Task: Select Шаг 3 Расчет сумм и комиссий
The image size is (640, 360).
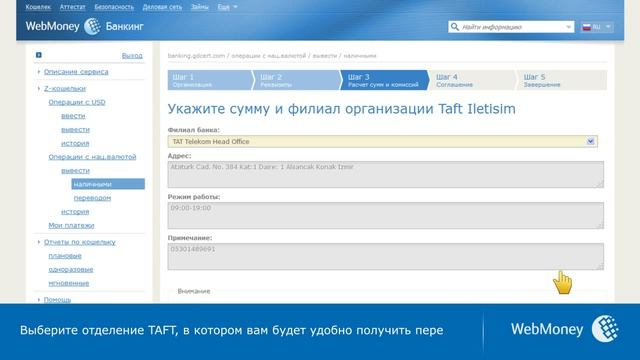Action: click(384, 80)
